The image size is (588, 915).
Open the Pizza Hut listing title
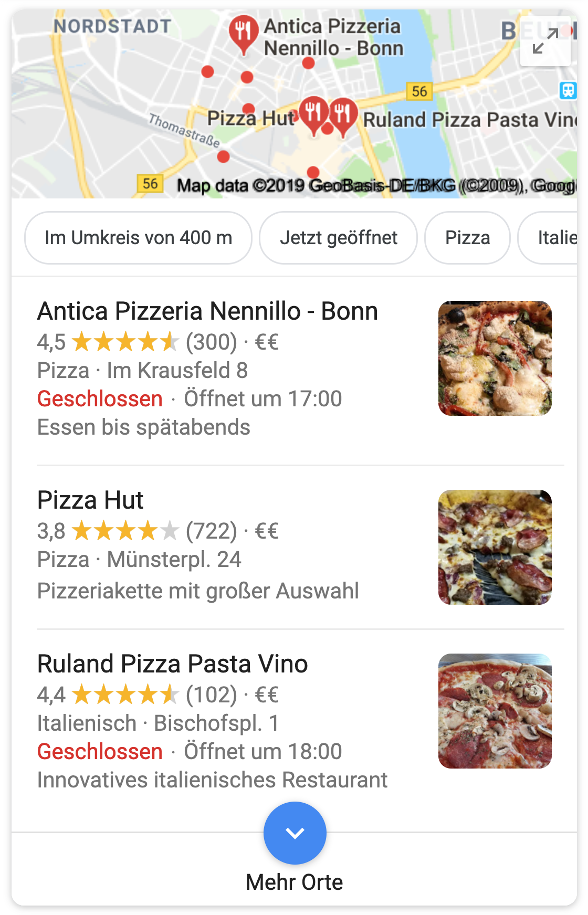(x=90, y=500)
